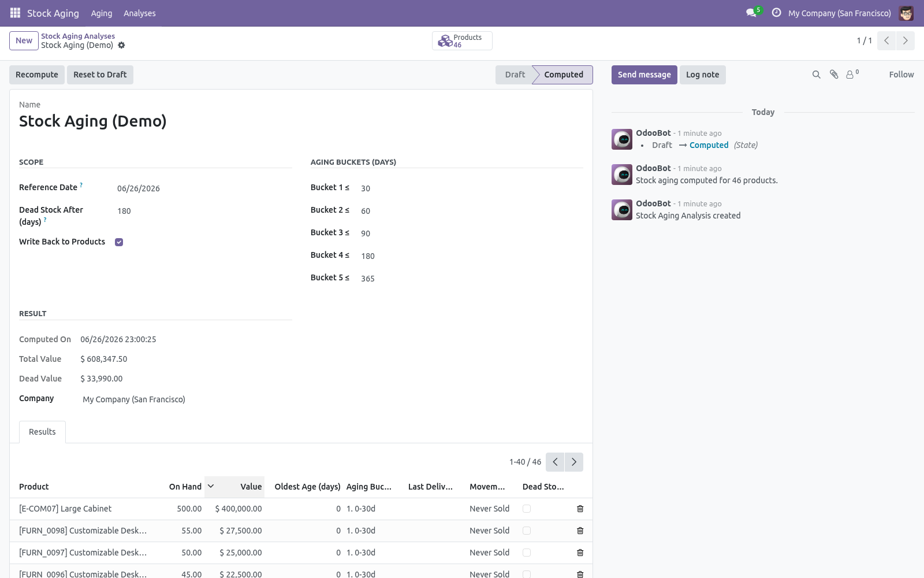
Task: Go back to Stock Aging Analyses breadcrumb
Action: click(x=78, y=36)
